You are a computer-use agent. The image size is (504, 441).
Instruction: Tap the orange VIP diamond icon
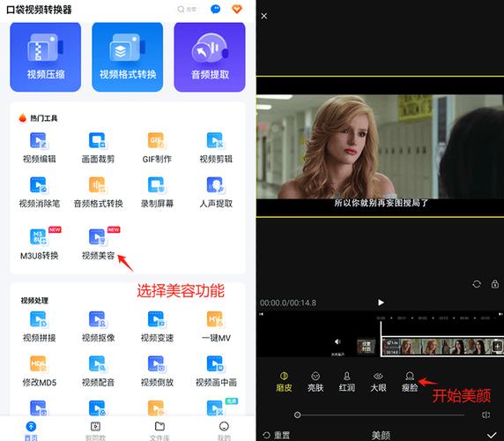[x=237, y=10]
